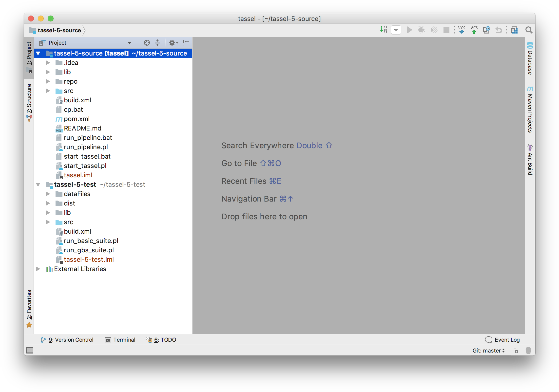This screenshot has width=559, height=392.
Task: Expand the repo folder
Action: [48, 81]
